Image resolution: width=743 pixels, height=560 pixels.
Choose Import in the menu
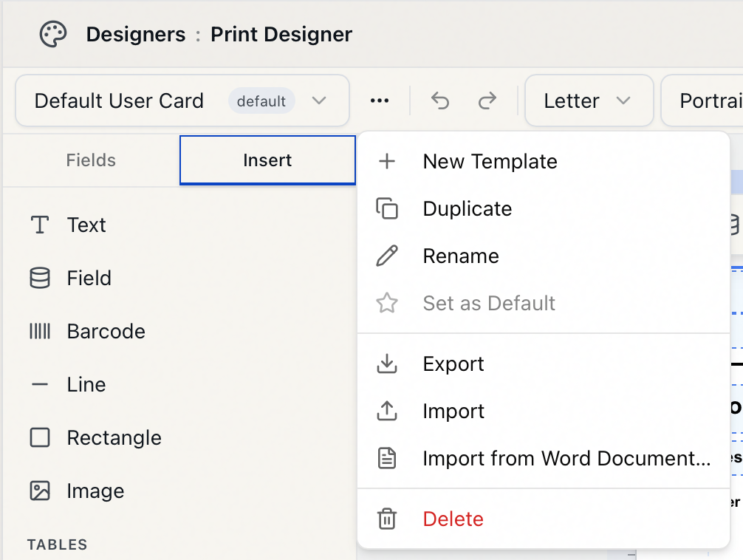point(544,411)
